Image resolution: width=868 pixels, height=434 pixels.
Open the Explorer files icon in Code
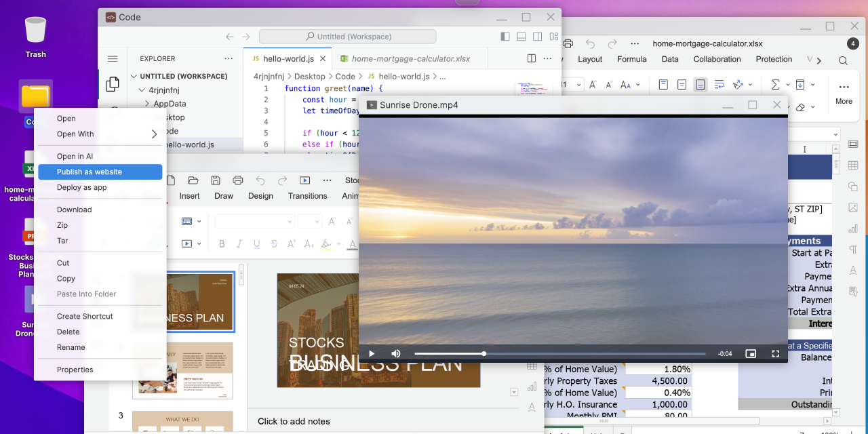click(x=113, y=84)
